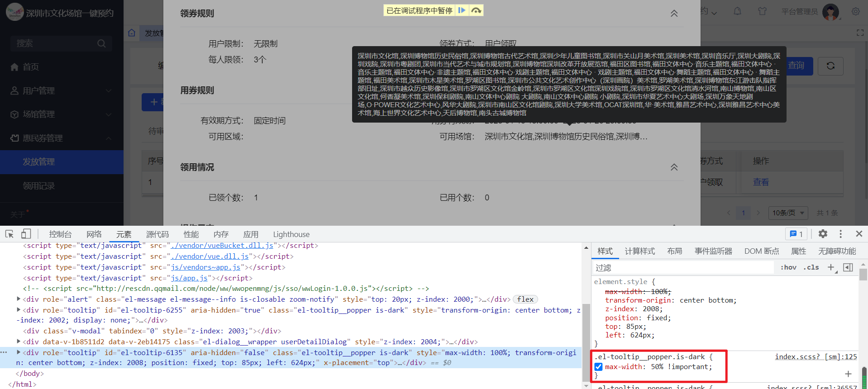Switch to 无障碍功能 tab
The image size is (868, 389).
pyautogui.click(x=837, y=251)
